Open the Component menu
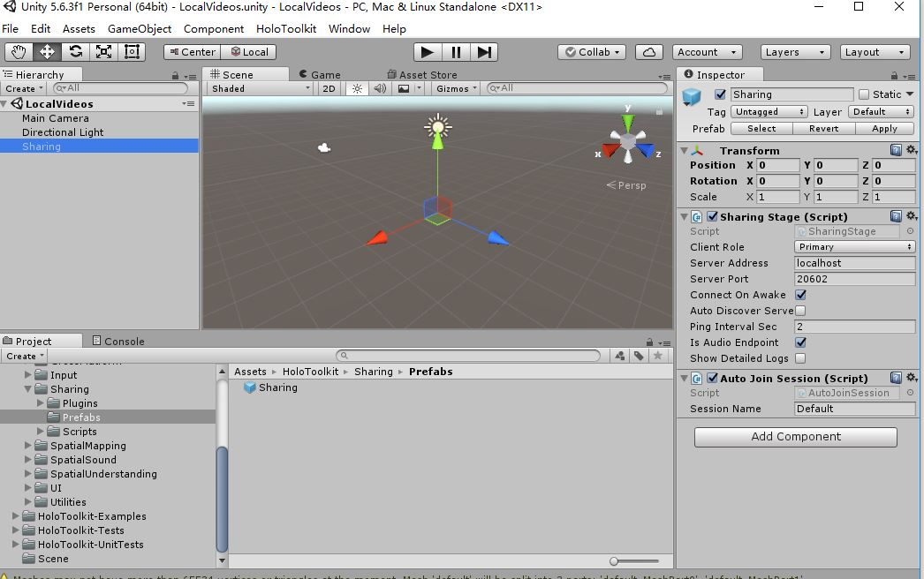Image resolution: width=924 pixels, height=579 pixels. pos(213,29)
